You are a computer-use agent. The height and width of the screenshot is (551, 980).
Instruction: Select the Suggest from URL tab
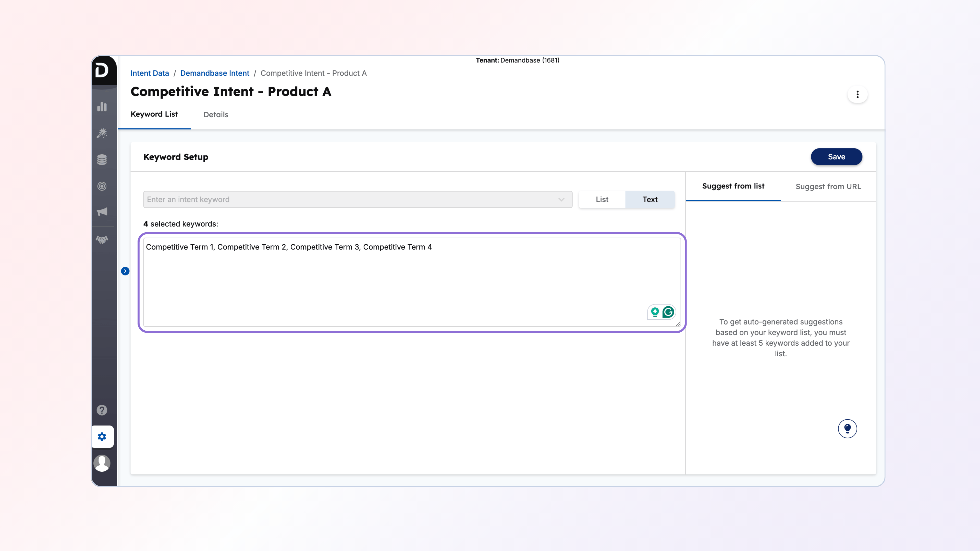point(828,186)
